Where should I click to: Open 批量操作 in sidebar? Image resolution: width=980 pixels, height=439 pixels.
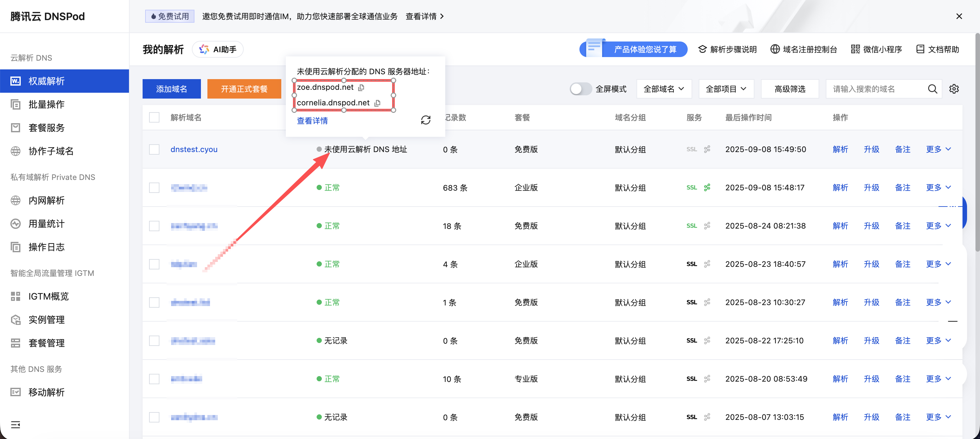(46, 104)
